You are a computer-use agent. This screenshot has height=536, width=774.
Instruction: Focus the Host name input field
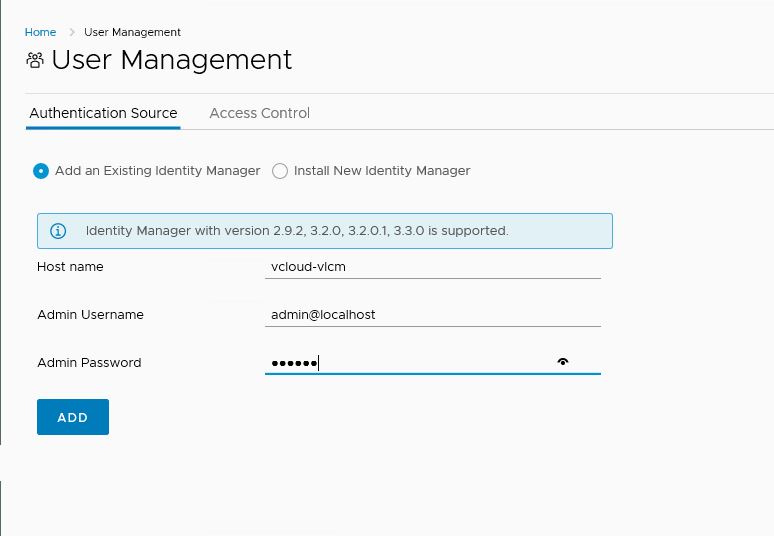pyautogui.click(x=432, y=267)
